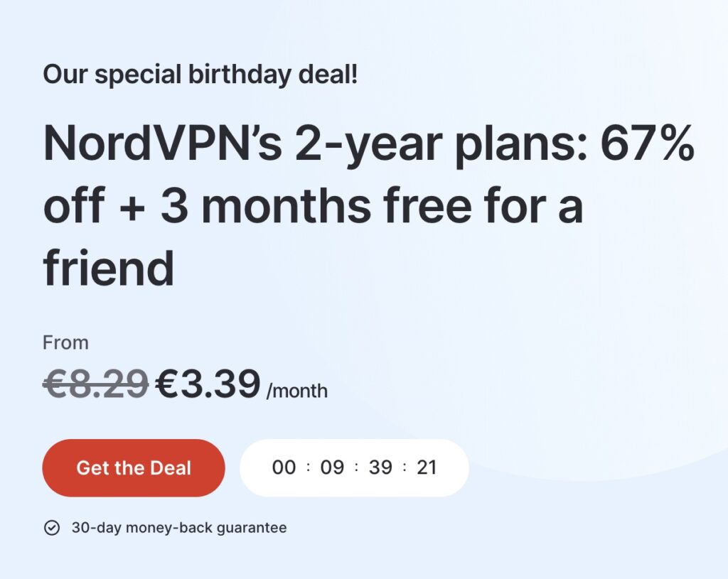Click "67%" in the headline

coord(646,144)
